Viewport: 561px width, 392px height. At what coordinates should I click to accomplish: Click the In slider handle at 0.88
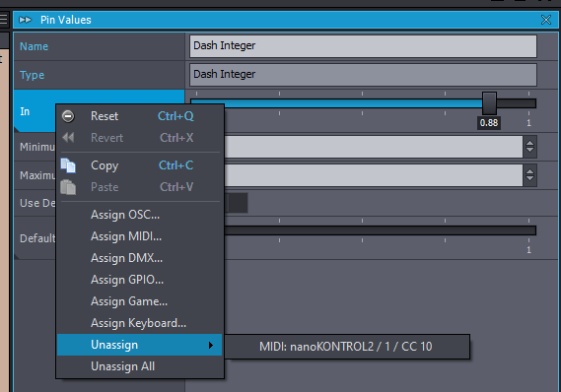click(489, 103)
